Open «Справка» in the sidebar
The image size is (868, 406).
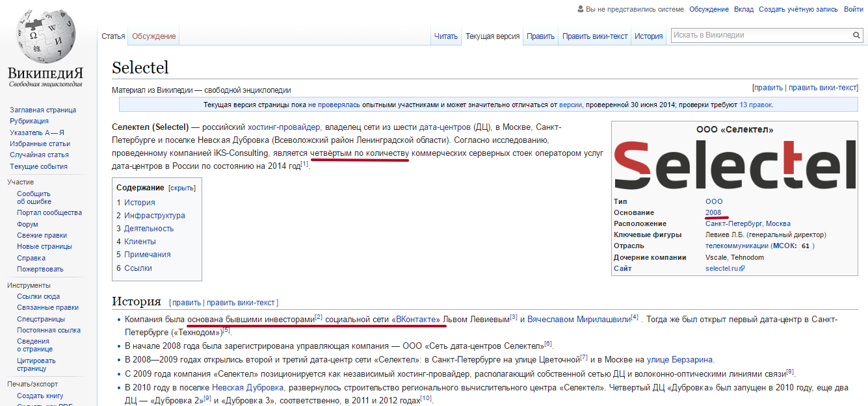pos(31,258)
